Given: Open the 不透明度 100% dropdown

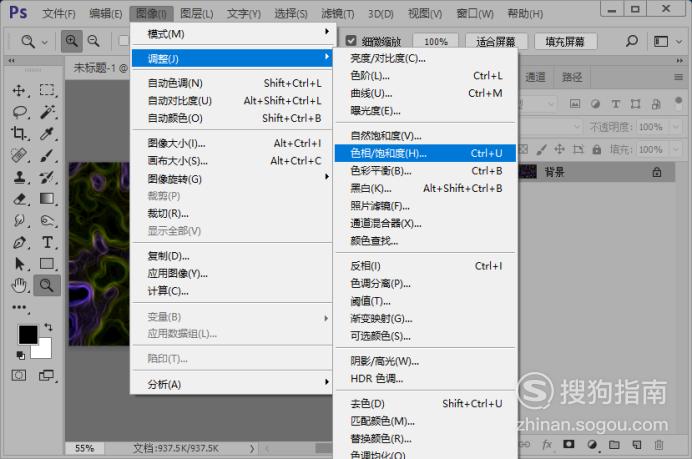Looking at the screenshot, I should click(675, 127).
